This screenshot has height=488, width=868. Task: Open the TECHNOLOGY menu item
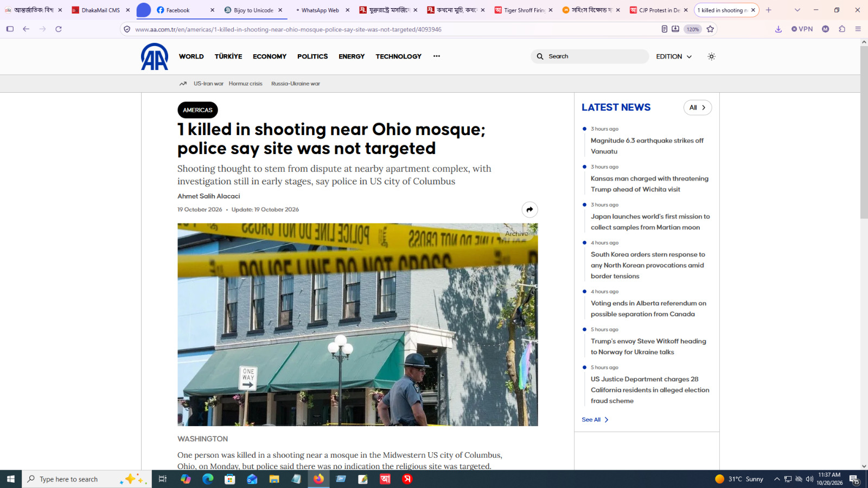coord(399,56)
